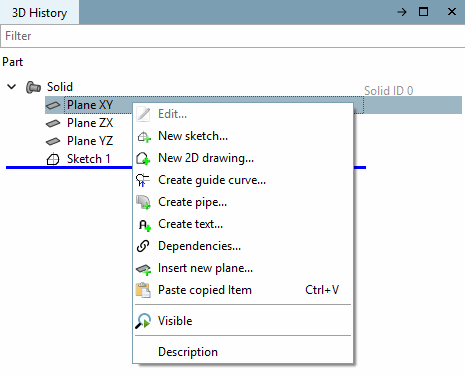Click the Plane XY plane icon
465x375 pixels.
[x=53, y=105]
